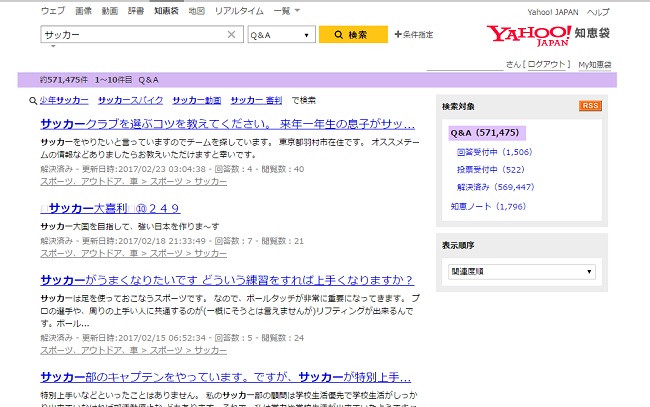This screenshot has height=407, width=650.
Task: Click the RSS feed icon
Action: [x=590, y=106]
